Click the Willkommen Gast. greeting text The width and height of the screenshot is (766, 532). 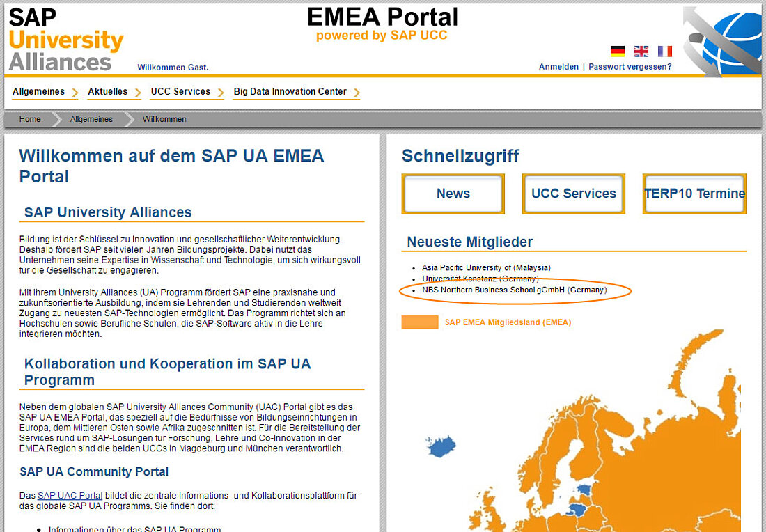click(173, 68)
